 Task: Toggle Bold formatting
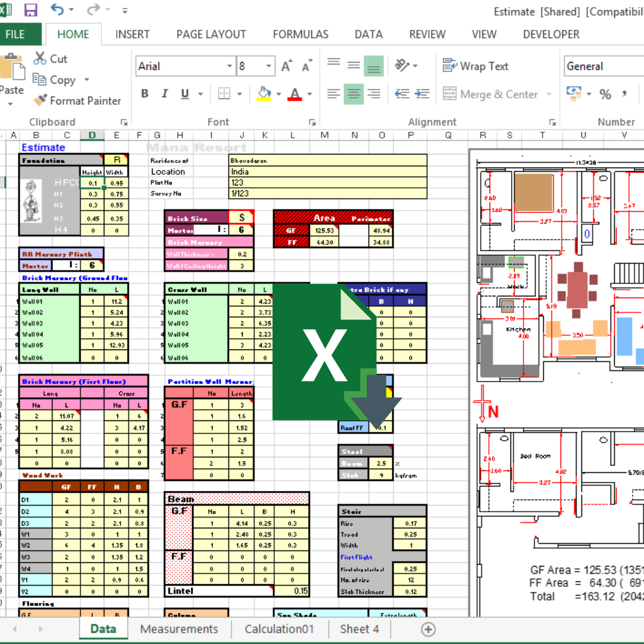coord(145,94)
